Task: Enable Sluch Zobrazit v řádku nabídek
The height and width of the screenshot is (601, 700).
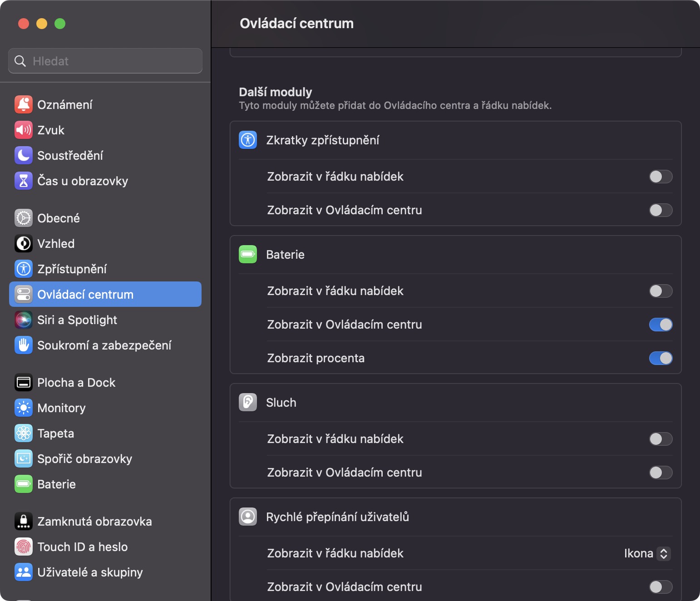Action: 661,439
